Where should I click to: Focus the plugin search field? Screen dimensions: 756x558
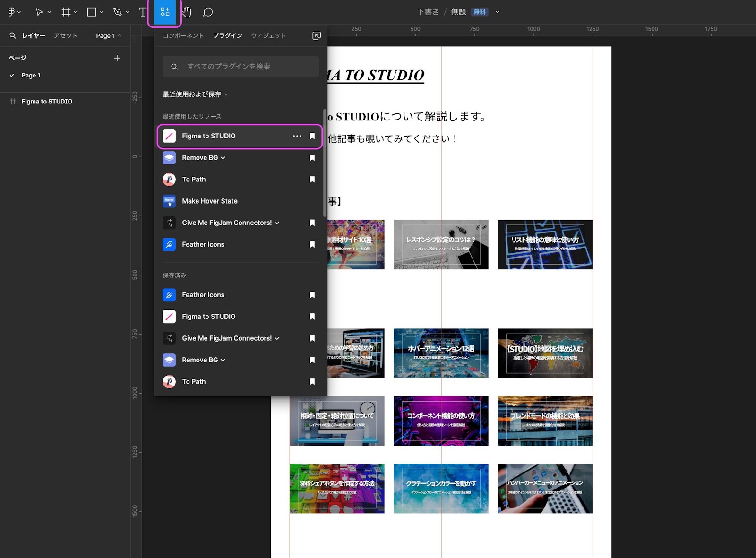241,67
